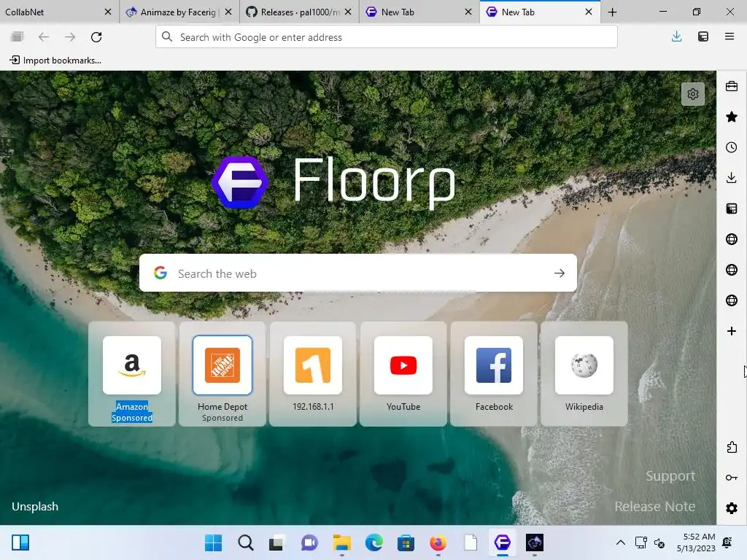Viewport: 747px width, 560px height.
Task: Close the active New Tab
Action: click(x=589, y=12)
